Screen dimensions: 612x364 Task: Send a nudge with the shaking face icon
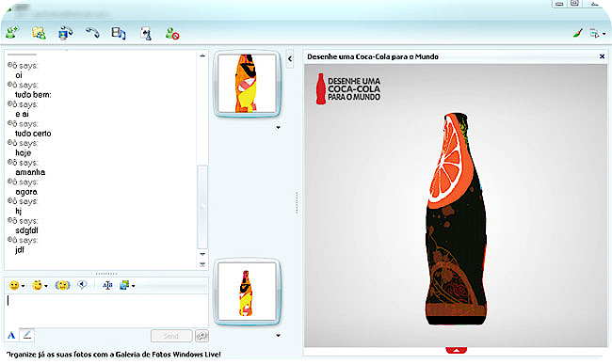tap(62, 285)
